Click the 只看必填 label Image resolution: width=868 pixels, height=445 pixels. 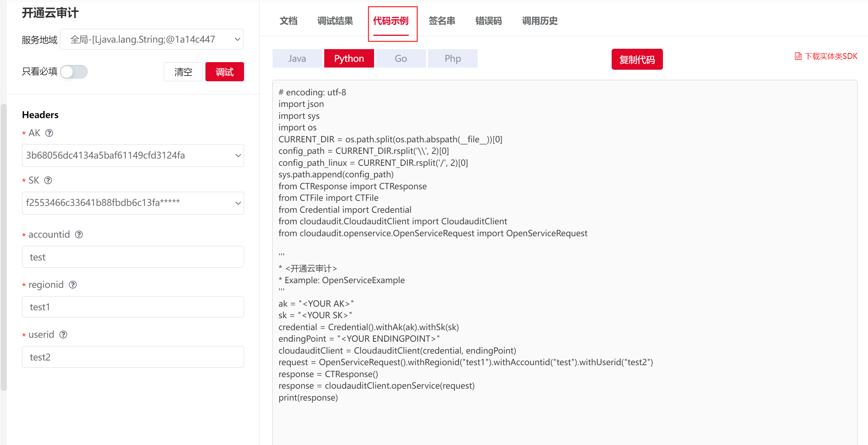point(39,72)
